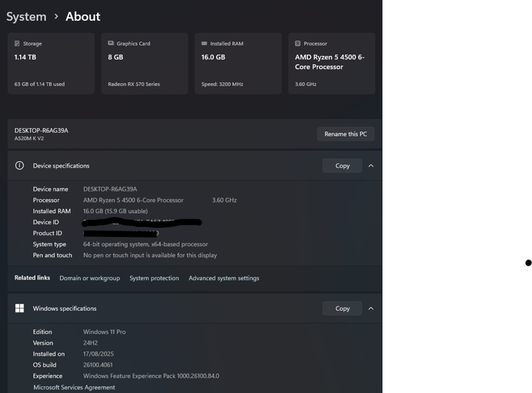Go back to System in breadcrumb
The height and width of the screenshot is (393, 532).
pyautogui.click(x=26, y=17)
